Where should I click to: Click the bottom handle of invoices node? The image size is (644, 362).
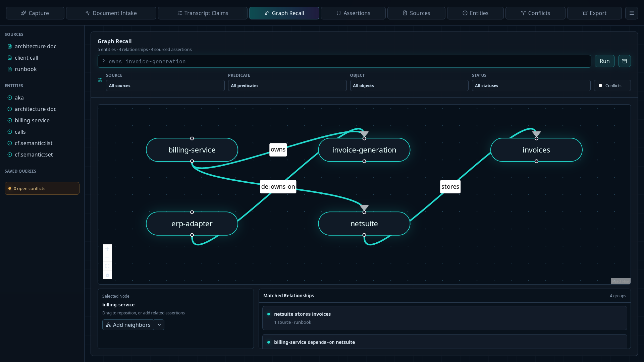pyautogui.click(x=536, y=161)
